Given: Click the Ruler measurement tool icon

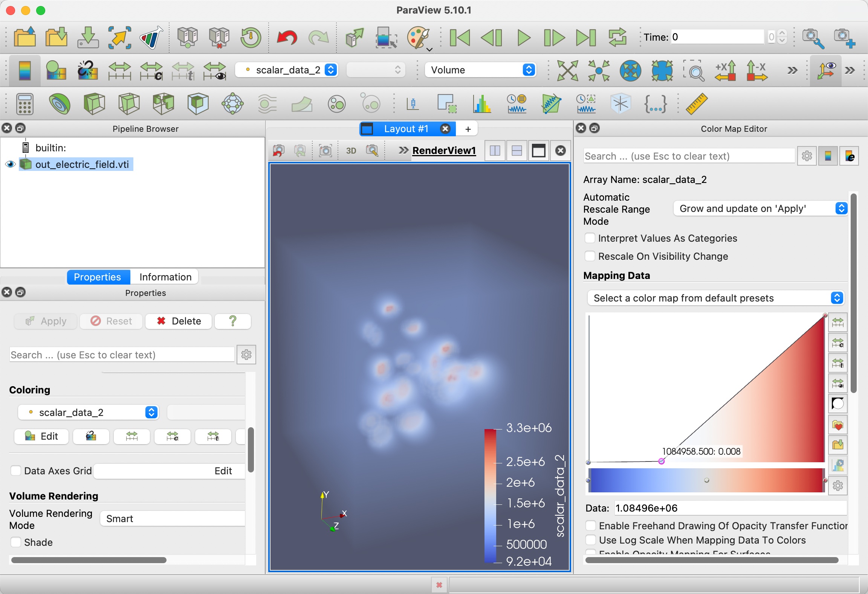Looking at the screenshot, I should tap(696, 104).
